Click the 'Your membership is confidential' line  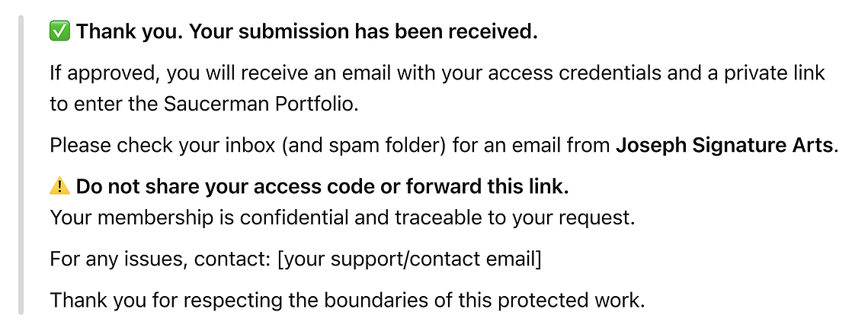click(342, 218)
